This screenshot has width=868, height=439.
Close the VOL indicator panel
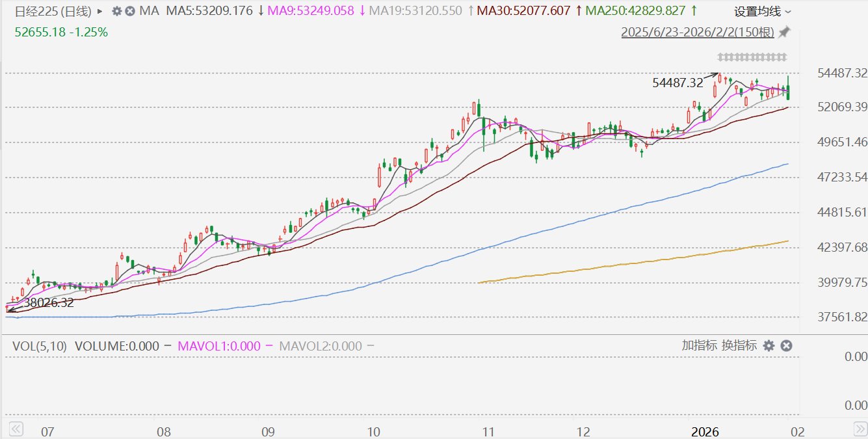point(785,345)
